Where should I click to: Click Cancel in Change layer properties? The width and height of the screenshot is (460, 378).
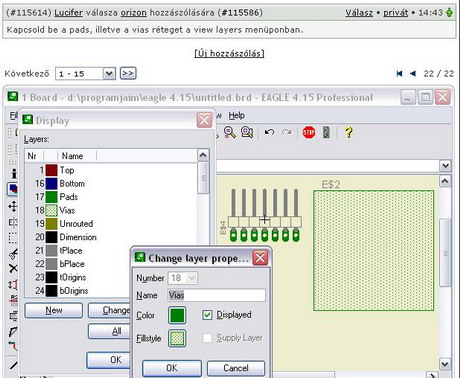pyautogui.click(x=236, y=368)
